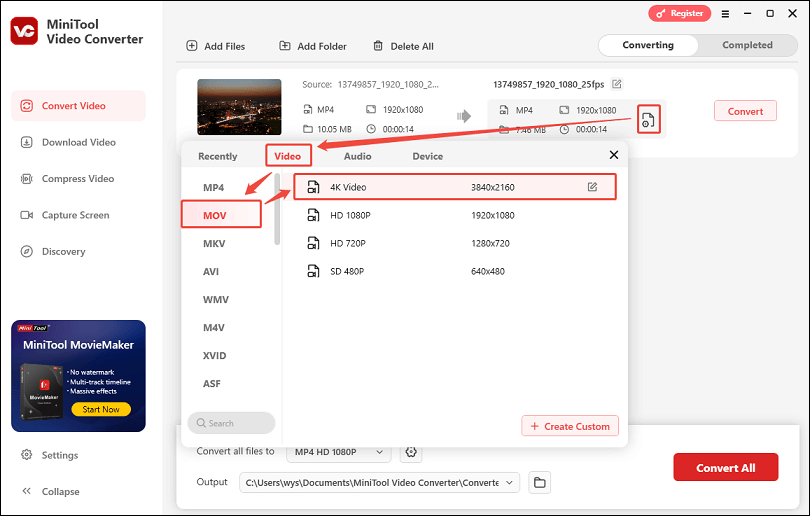This screenshot has width=810, height=516.
Task: Collapse the sidebar
Action: click(51, 491)
